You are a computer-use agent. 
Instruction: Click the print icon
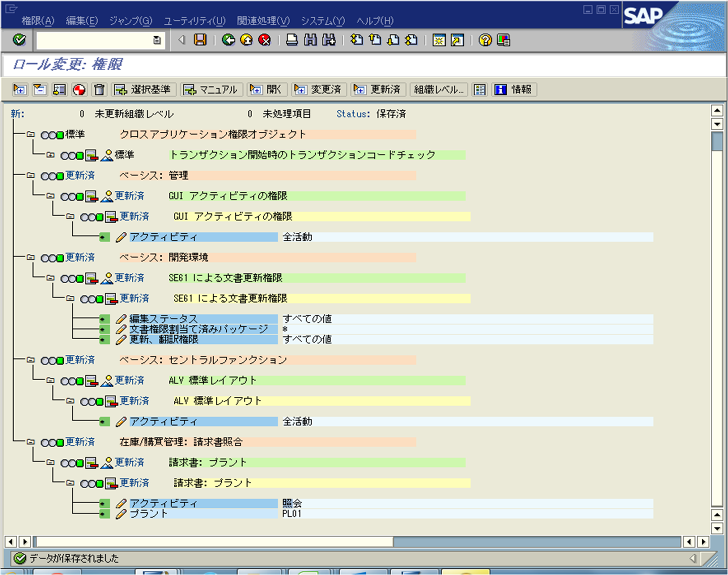pyautogui.click(x=292, y=40)
